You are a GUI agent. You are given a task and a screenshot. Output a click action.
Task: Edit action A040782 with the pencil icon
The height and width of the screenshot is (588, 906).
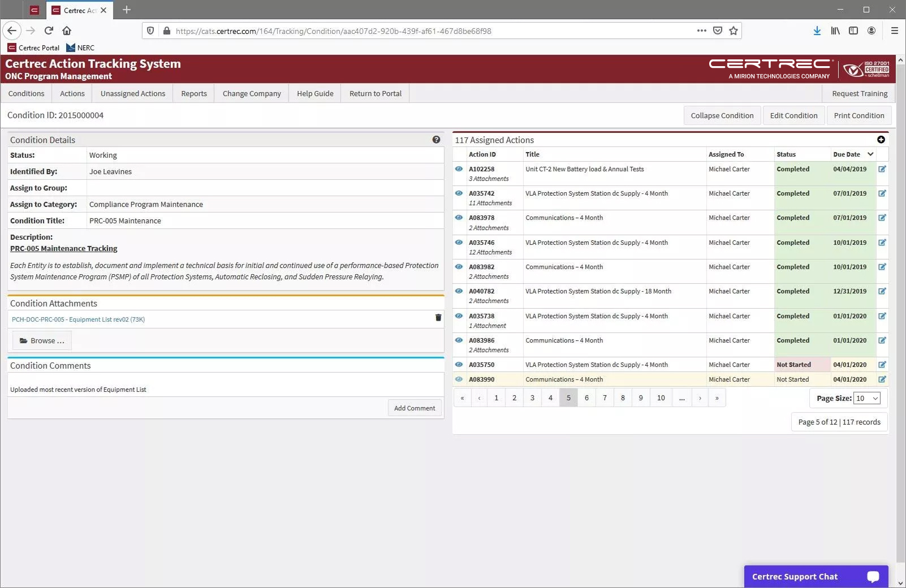[x=882, y=291]
